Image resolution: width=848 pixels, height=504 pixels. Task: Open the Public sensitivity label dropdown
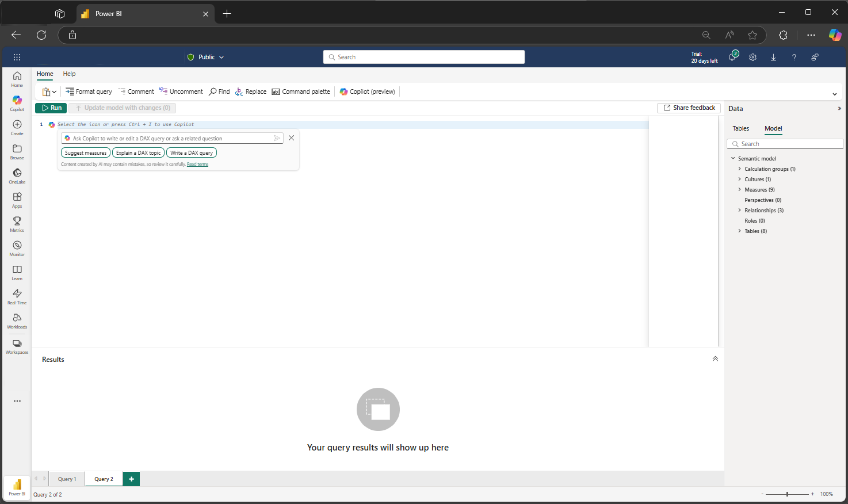click(x=206, y=57)
